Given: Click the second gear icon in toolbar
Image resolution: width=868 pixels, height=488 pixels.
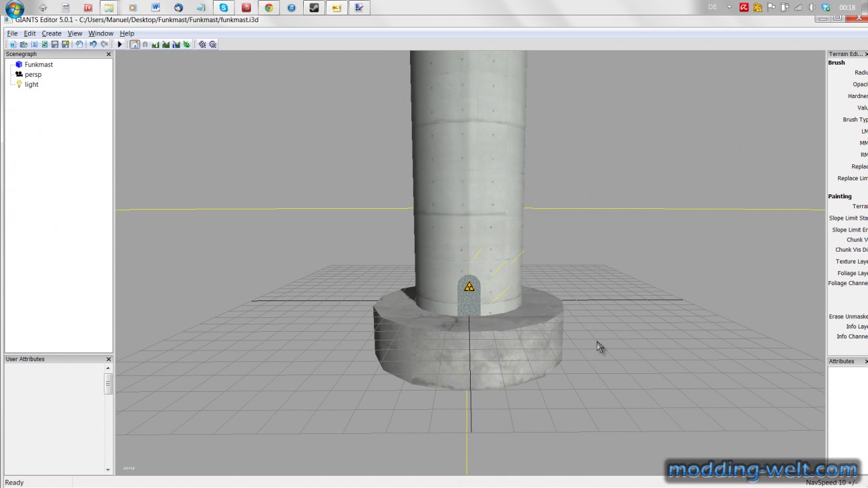Looking at the screenshot, I should click(213, 45).
